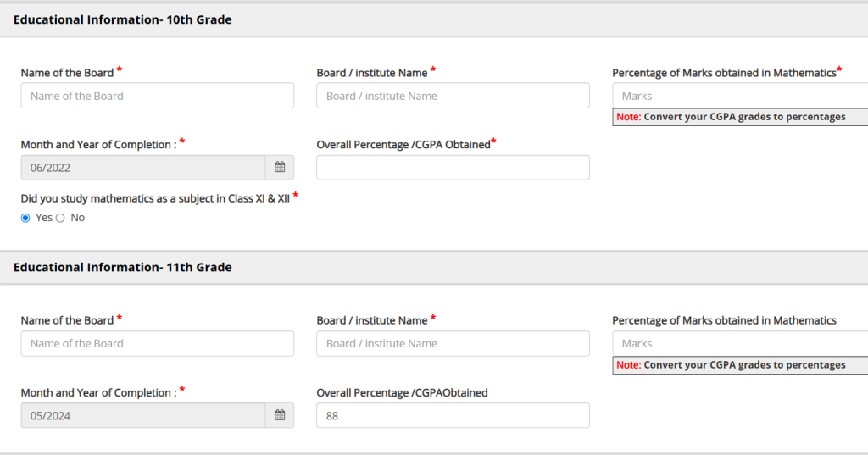The image size is (868, 455).
Task: Click the Overall Percentage field containing 88
Action: coord(453,415)
